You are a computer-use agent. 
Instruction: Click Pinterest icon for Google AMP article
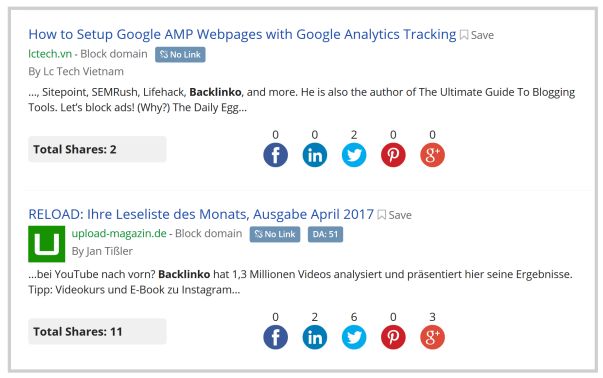coord(393,155)
